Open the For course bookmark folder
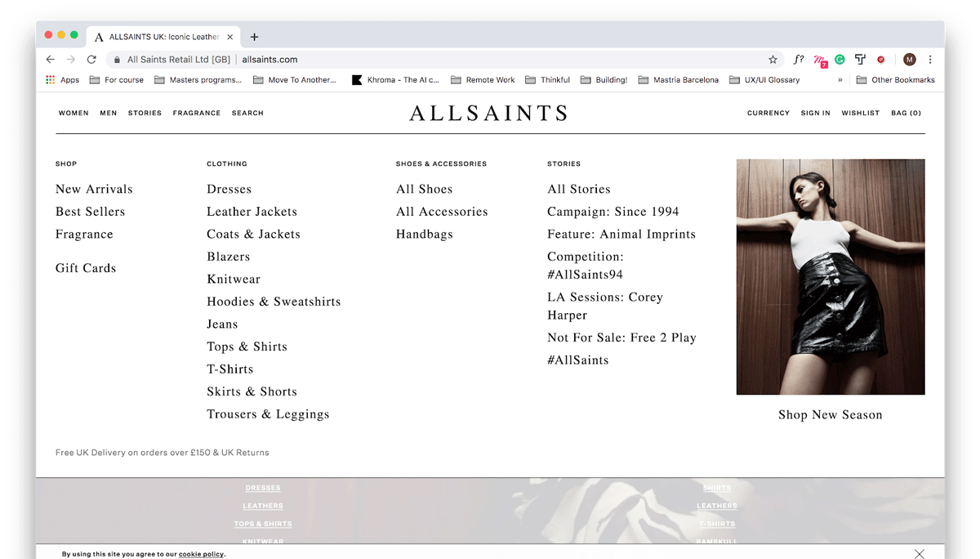The height and width of the screenshot is (559, 980). [x=117, y=80]
